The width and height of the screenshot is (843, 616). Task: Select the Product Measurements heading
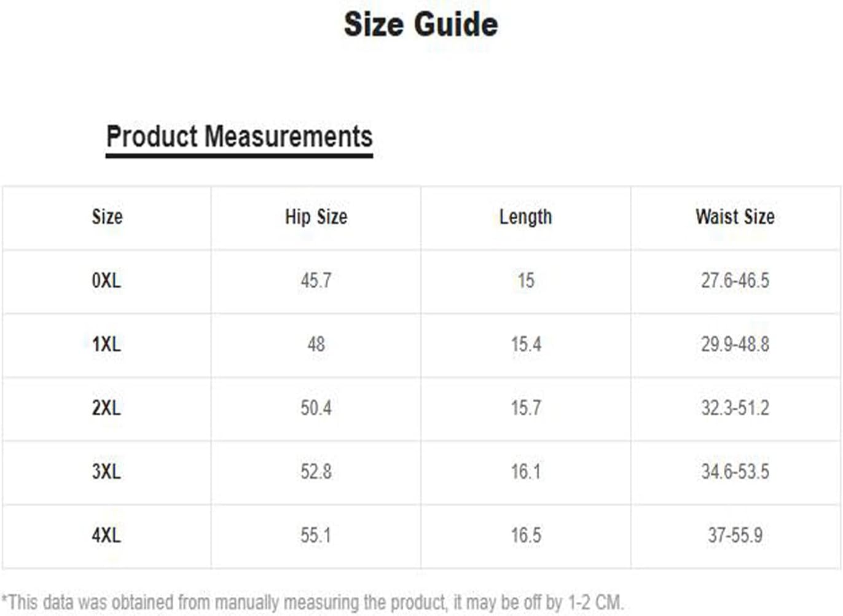pos(240,137)
